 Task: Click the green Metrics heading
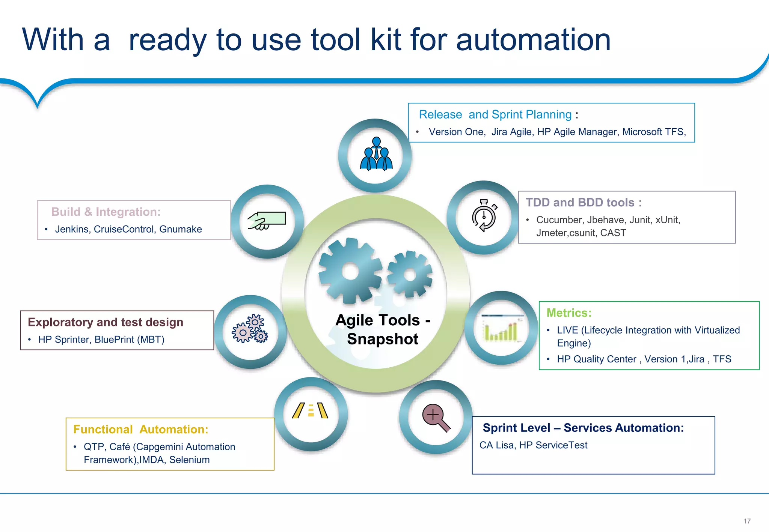tap(568, 313)
